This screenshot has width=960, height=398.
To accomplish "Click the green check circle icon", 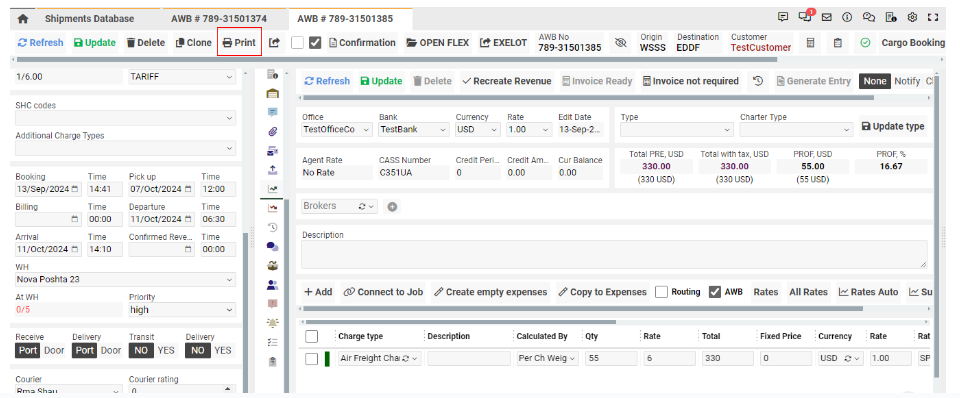I will click(865, 43).
